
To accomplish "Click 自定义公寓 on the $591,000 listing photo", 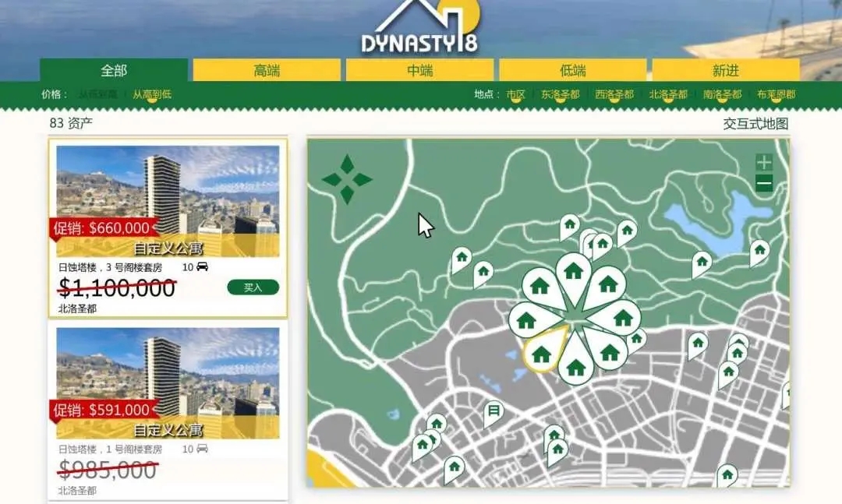I will tap(168, 430).
